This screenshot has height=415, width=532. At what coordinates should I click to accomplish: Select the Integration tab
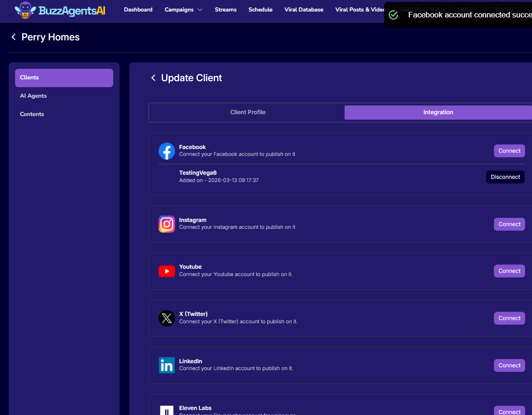[438, 112]
